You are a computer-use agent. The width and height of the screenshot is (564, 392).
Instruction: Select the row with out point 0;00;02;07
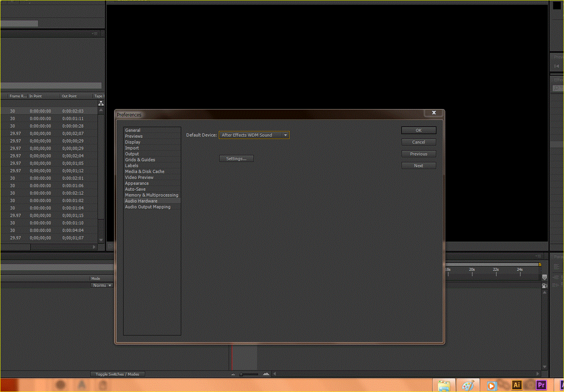[49, 133]
